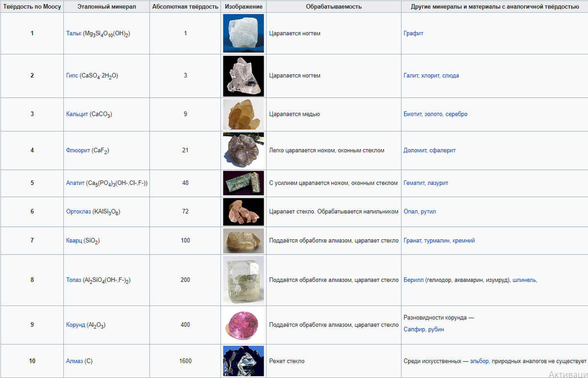
Task: Follow the лазурит link
Action: 438,183
